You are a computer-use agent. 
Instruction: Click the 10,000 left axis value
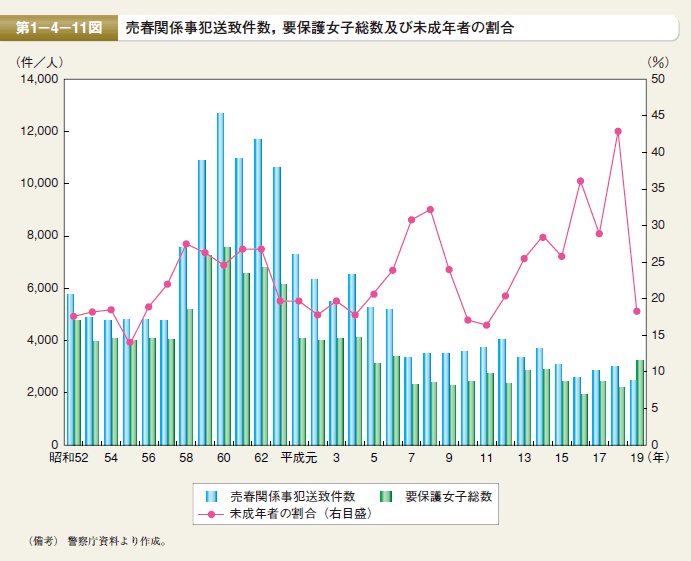point(38,183)
